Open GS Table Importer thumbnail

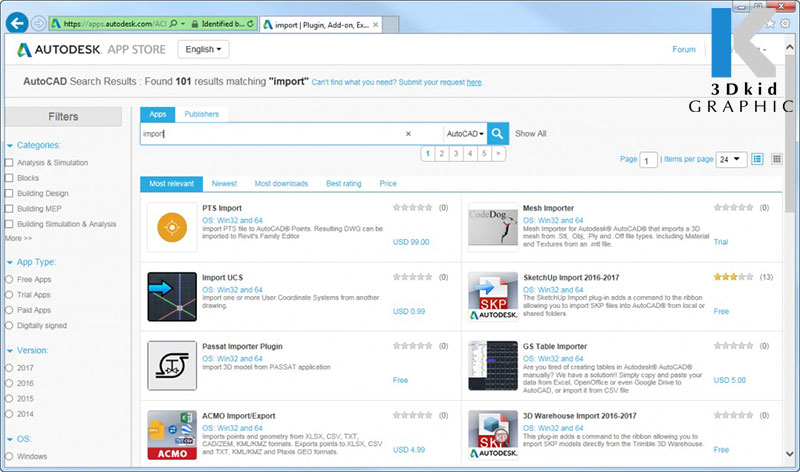point(493,365)
